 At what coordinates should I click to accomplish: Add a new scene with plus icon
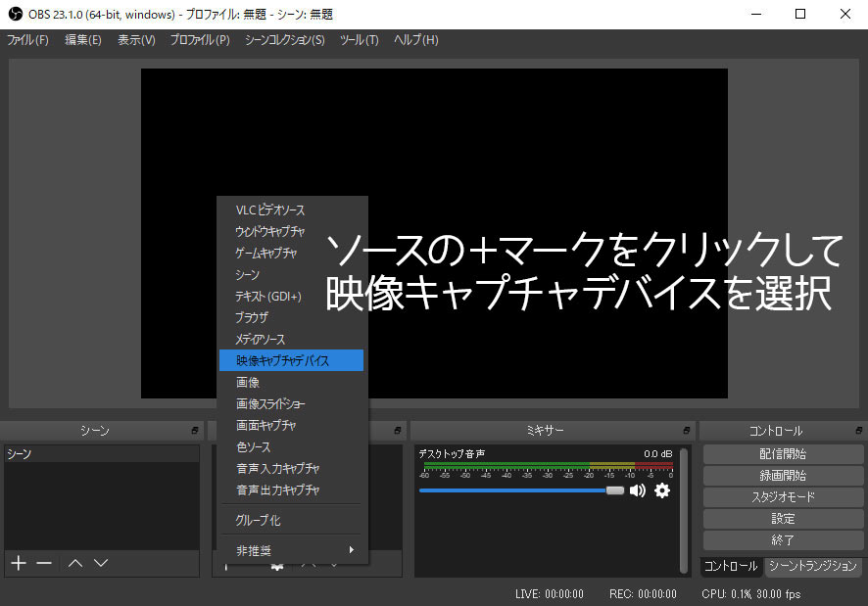tap(19, 563)
